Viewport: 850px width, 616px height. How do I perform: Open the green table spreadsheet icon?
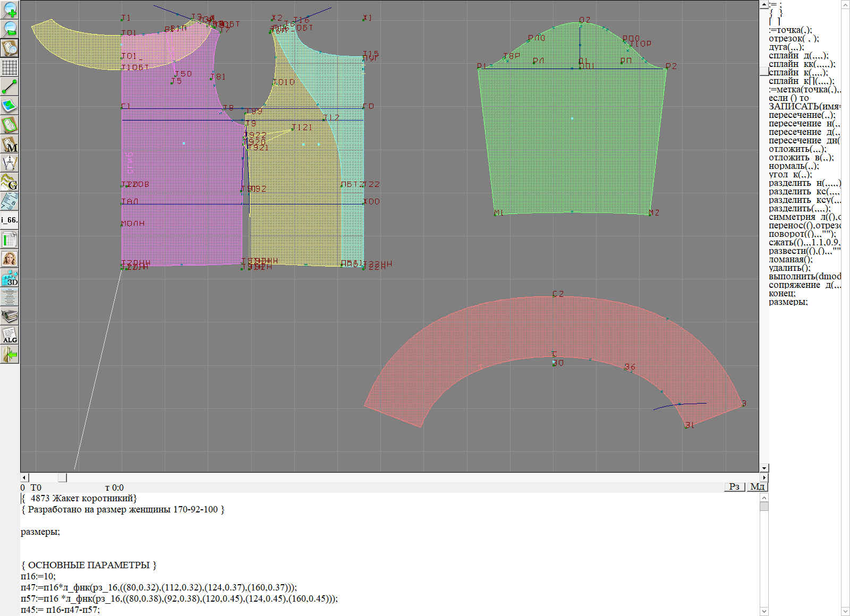coord(10,240)
